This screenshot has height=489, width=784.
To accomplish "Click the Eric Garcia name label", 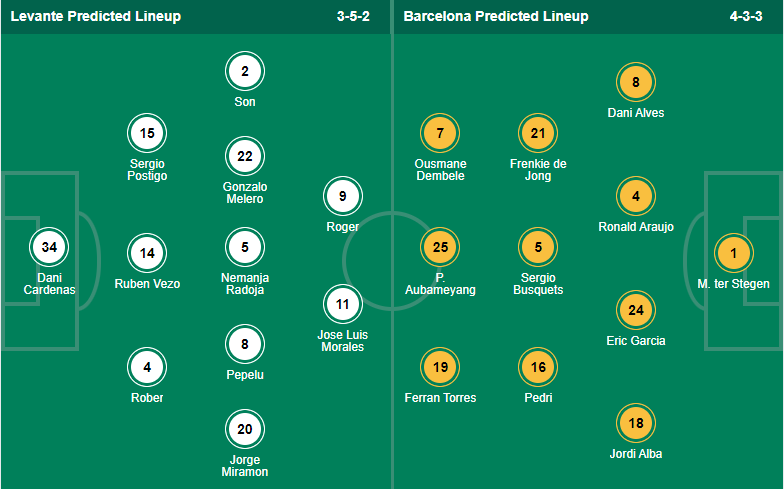I will coord(636,340).
